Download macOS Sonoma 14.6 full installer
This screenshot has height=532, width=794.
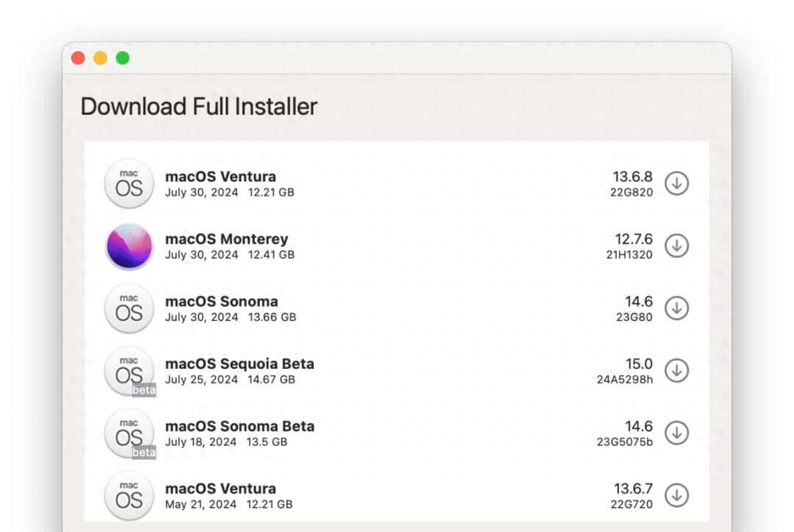pyautogui.click(x=676, y=309)
